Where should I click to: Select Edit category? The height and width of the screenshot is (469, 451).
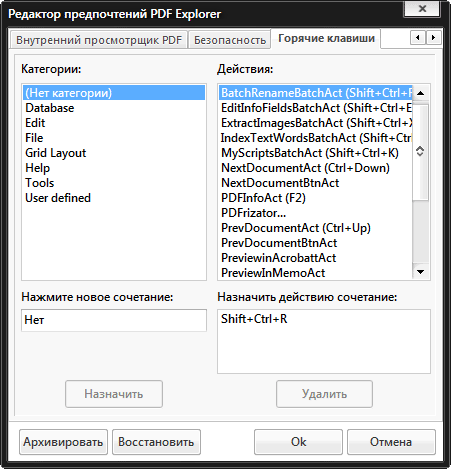coord(114,123)
